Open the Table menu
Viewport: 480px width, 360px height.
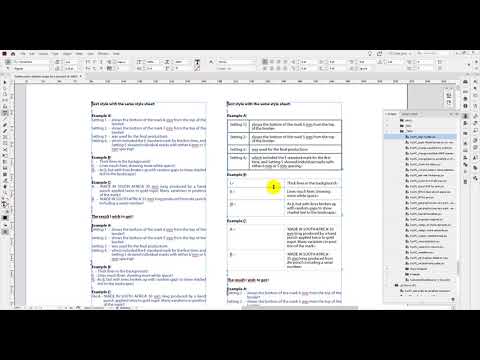pyautogui.click(x=79, y=53)
